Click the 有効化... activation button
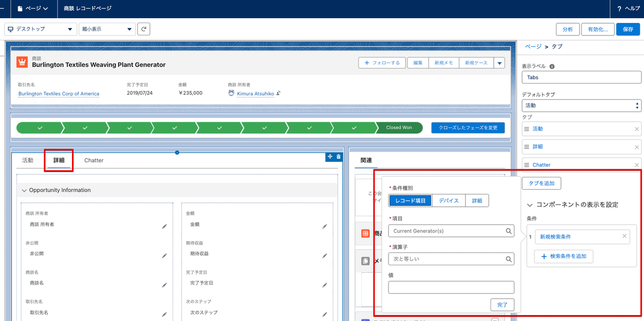 (x=598, y=29)
